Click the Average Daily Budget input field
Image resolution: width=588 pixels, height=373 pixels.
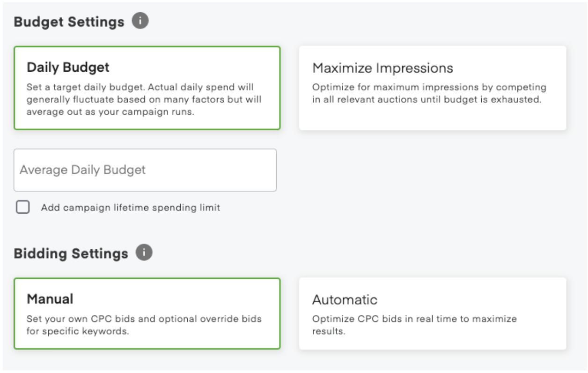pos(145,170)
